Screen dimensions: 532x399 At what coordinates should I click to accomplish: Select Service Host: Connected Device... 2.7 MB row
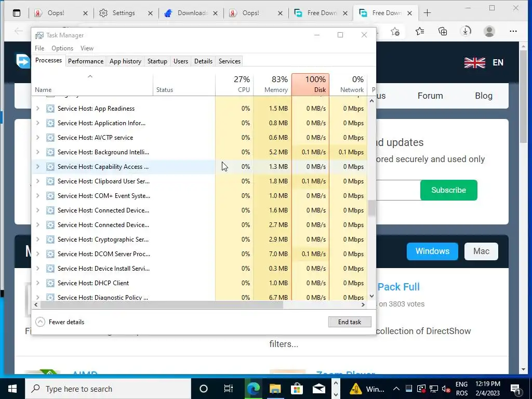click(200, 225)
